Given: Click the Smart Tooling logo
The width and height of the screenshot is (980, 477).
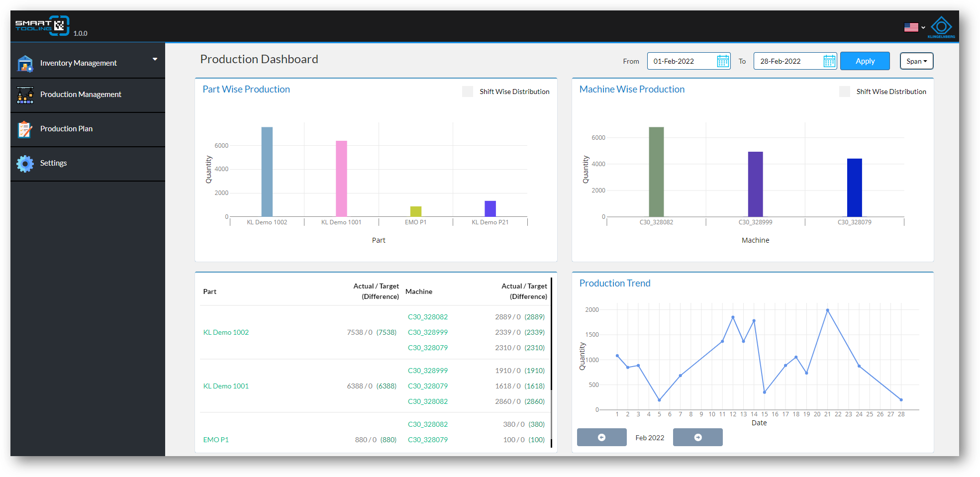Looking at the screenshot, I should tap(42, 25).
